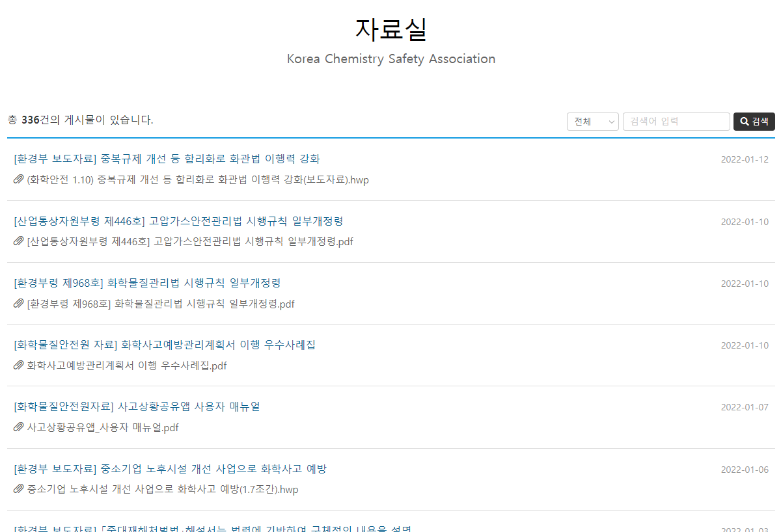
Task: Open post 고압가스안전관리법 시행규칙 일부개정령
Action: [x=178, y=221]
